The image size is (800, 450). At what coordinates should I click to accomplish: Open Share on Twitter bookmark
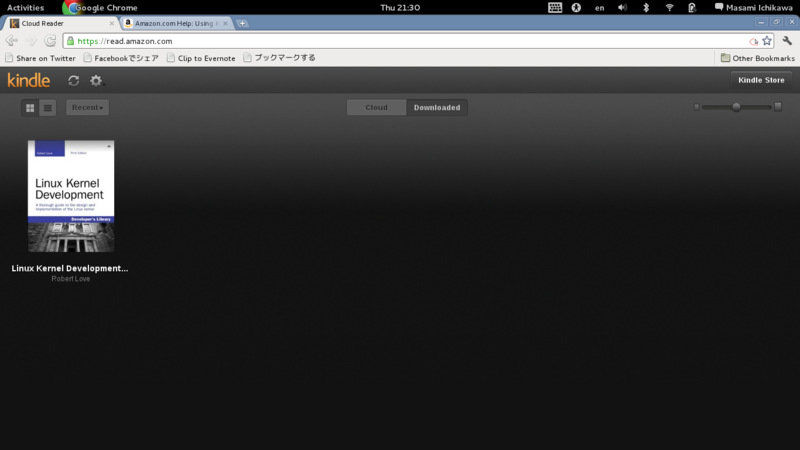pos(40,58)
